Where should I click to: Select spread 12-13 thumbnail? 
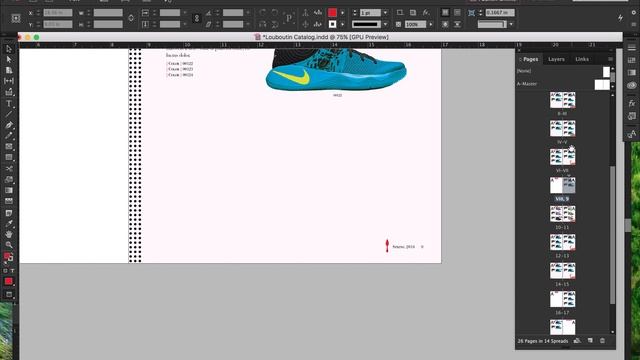pos(562,242)
